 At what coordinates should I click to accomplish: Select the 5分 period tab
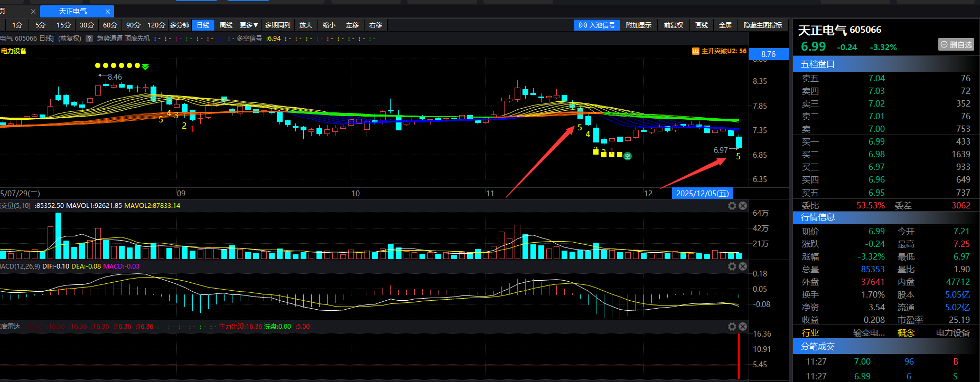click(x=41, y=25)
